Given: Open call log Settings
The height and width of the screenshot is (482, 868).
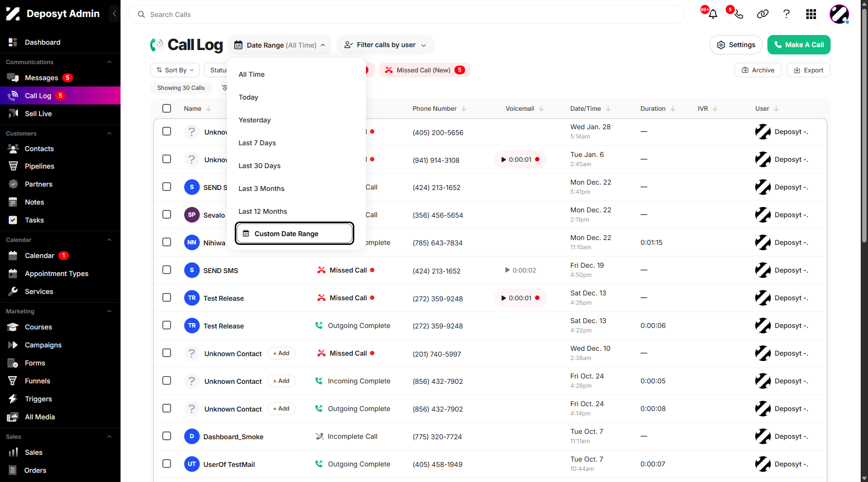Looking at the screenshot, I should pos(736,45).
